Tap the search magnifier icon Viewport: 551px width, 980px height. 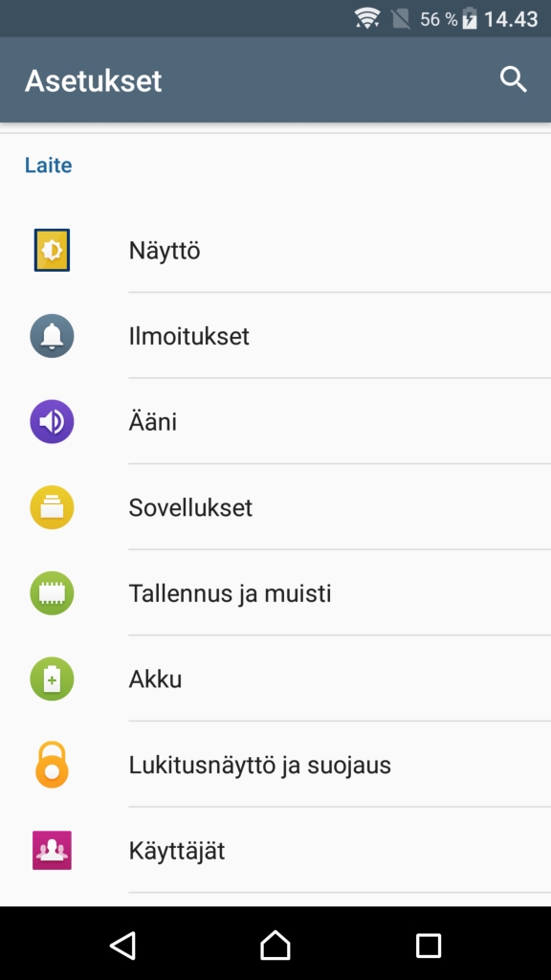(x=514, y=80)
